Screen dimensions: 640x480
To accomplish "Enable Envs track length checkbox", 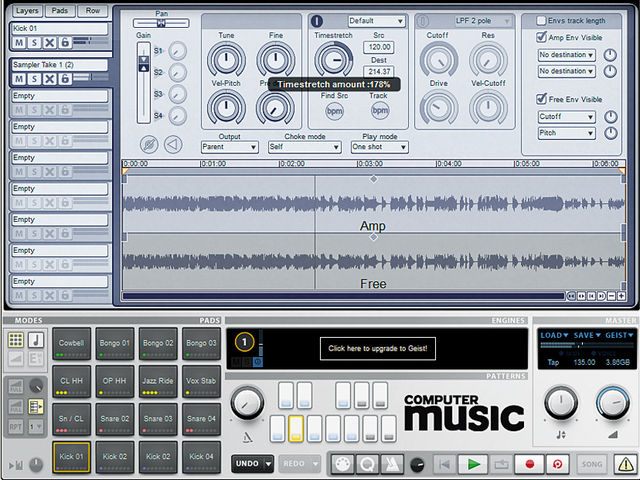I will coord(541,20).
